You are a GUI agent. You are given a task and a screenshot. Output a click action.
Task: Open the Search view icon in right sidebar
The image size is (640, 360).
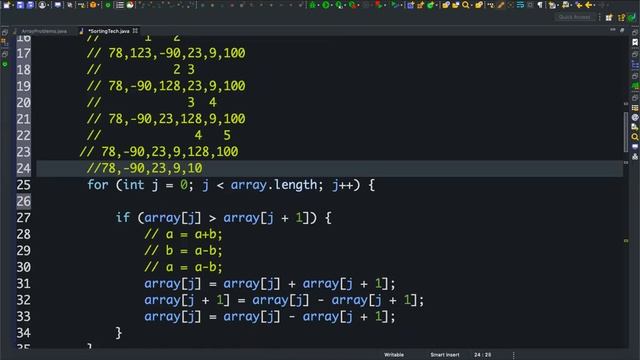pyautogui.click(x=635, y=137)
